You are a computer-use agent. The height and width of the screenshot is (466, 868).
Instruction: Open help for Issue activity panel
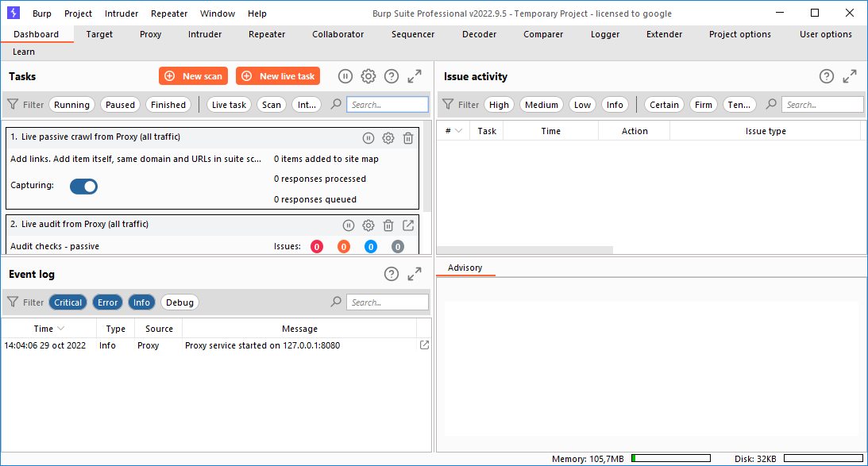[827, 76]
